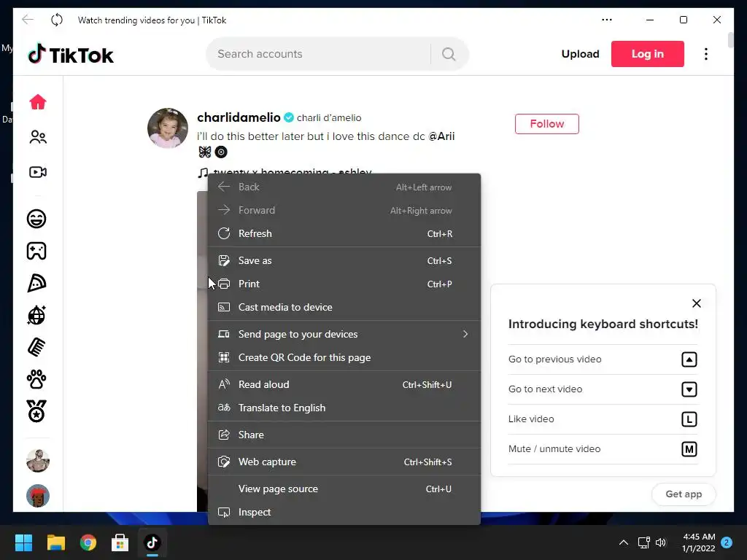Open Google Chrome from the taskbar
The image size is (747, 560).
(88, 542)
